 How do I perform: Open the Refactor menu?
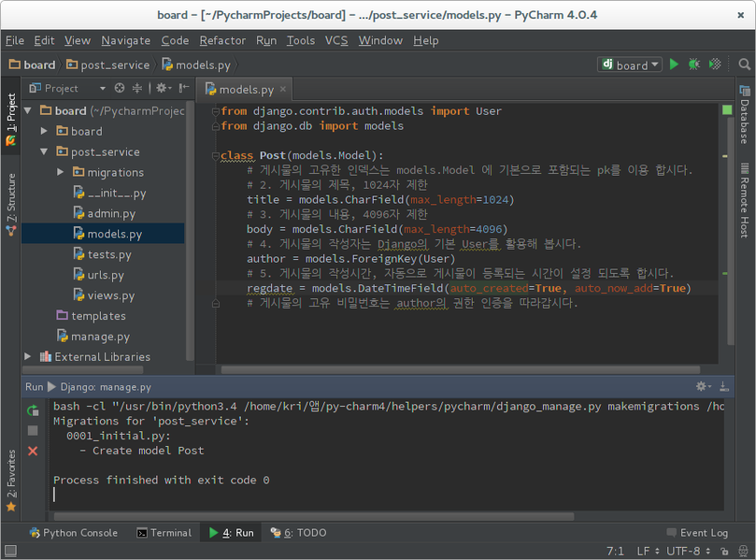222,40
